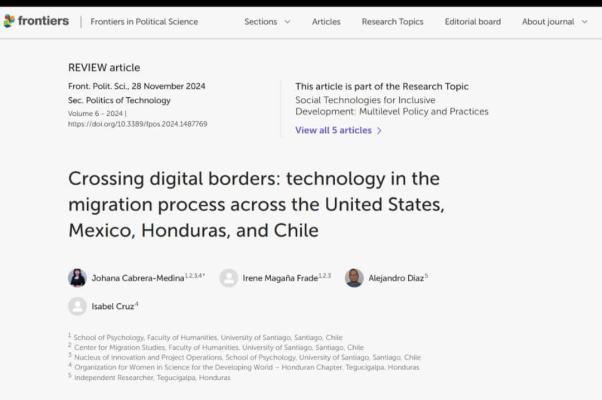Open Johana Cabrera-Medina's avatar photo
The height and width of the screenshot is (400, 602).
click(x=77, y=278)
